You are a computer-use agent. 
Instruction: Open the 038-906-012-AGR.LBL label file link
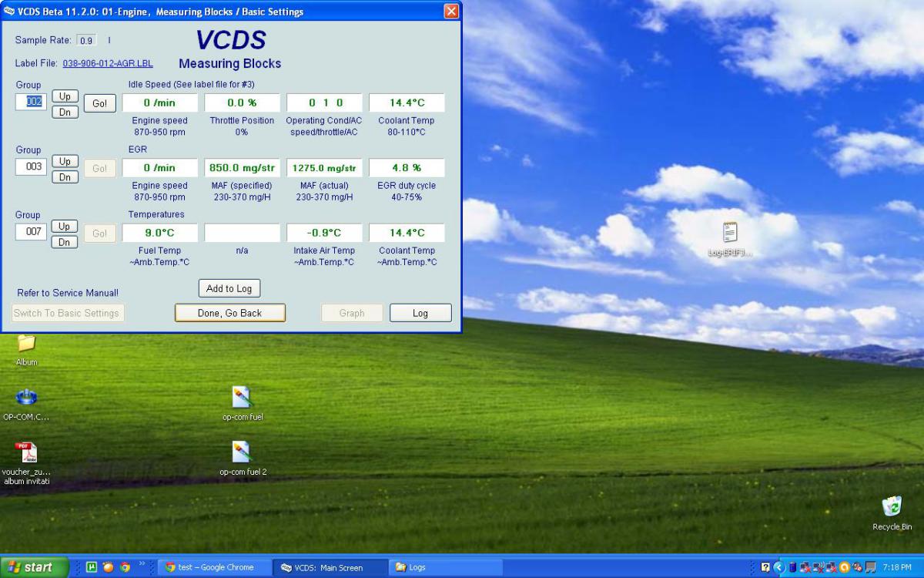(108, 63)
